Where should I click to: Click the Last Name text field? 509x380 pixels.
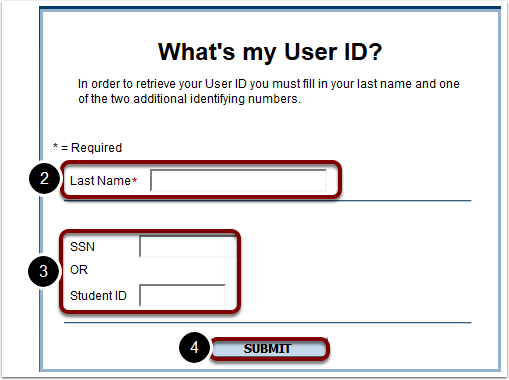[238, 180]
